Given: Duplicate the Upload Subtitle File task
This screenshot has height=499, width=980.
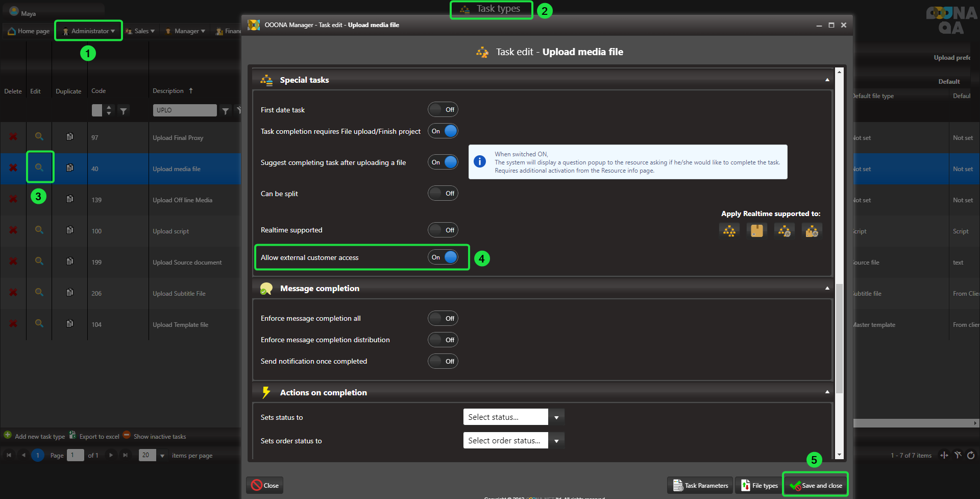Looking at the screenshot, I should point(70,293).
